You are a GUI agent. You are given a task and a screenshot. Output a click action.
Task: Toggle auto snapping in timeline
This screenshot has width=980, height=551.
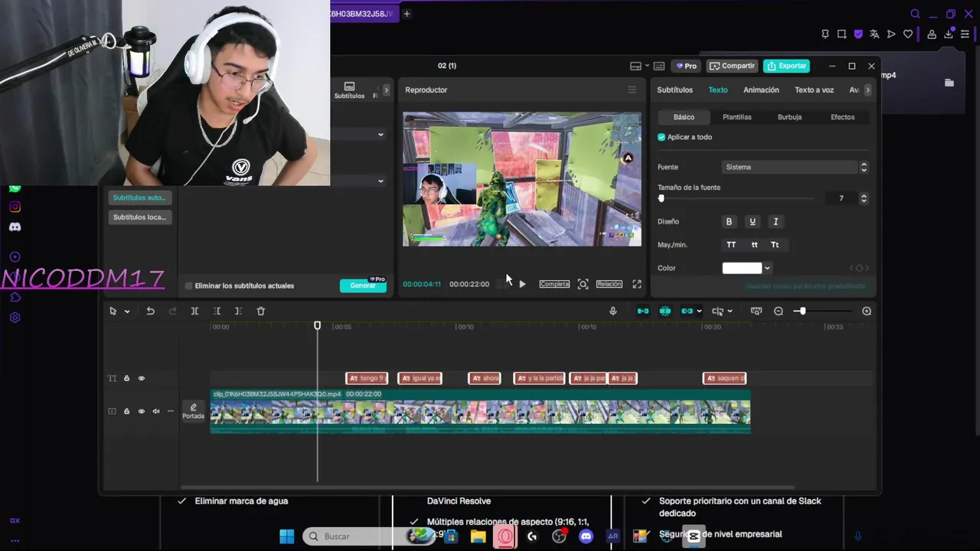[x=665, y=311]
